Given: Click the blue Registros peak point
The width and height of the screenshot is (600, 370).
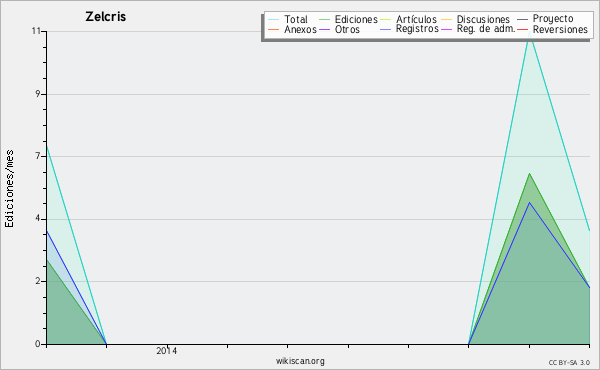Looking at the screenshot, I should click(x=530, y=202).
